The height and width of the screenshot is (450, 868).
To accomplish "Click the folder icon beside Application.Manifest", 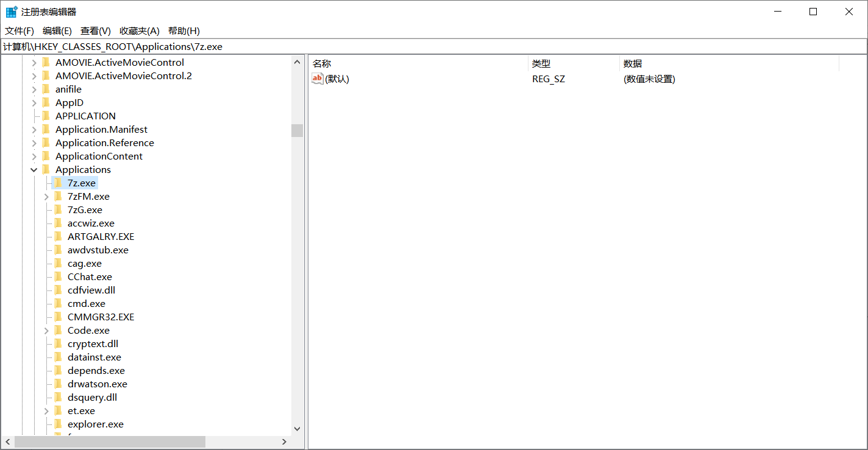I will (46, 129).
